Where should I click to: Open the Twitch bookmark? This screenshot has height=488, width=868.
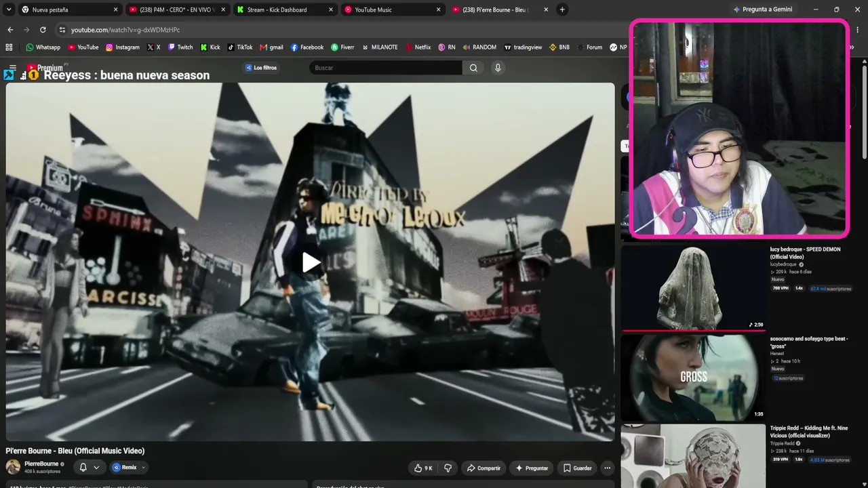180,47
